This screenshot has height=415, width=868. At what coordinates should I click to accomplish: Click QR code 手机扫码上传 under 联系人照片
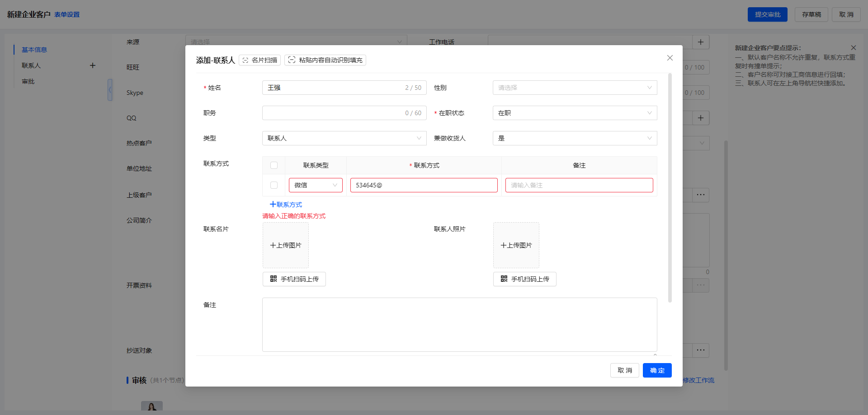[525, 279]
